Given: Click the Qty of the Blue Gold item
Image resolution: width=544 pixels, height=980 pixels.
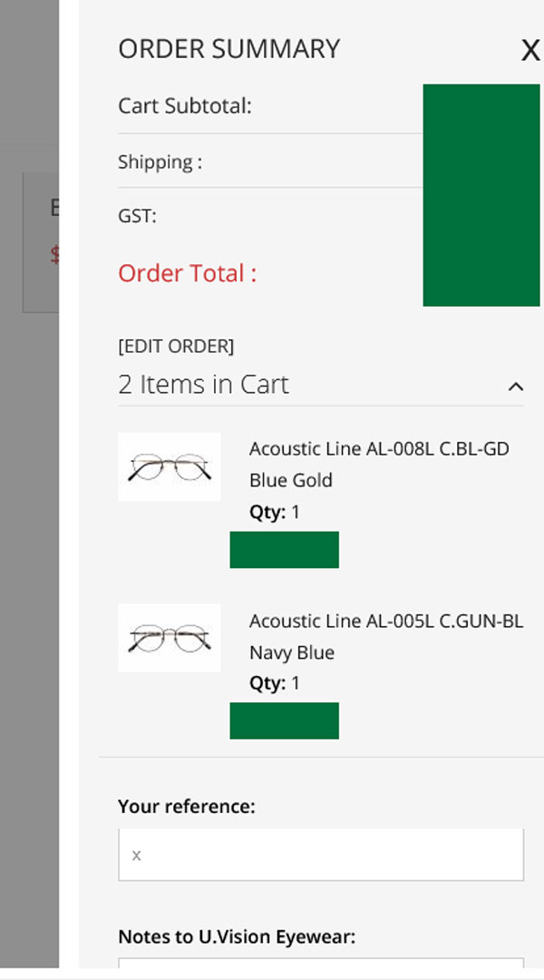Looking at the screenshot, I should point(275,512).
